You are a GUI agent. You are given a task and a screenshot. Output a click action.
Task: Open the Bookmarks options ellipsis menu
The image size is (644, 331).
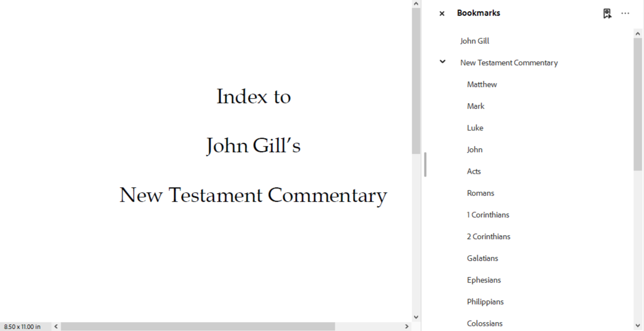coord(625,13)
